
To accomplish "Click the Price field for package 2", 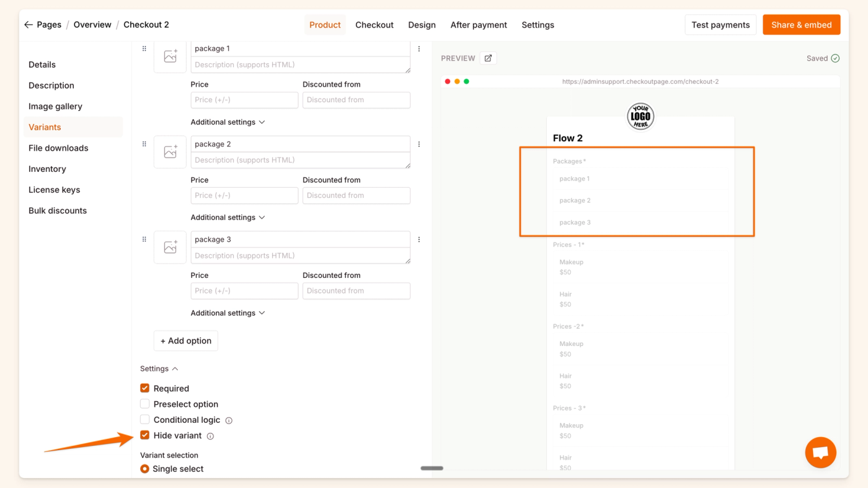I will pos(244,195).
